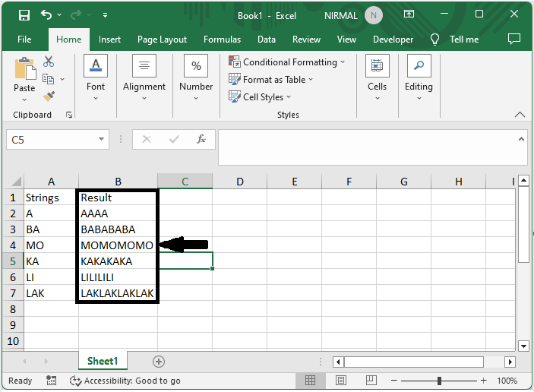
Task: Click the zoom slider handle
Action: click(x=439, y=381)
